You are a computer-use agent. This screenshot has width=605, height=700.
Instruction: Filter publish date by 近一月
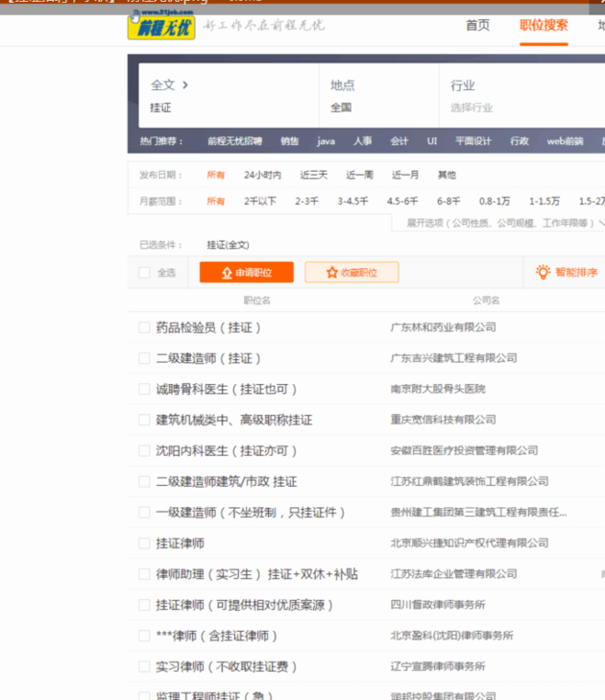(x=405, y=175)
